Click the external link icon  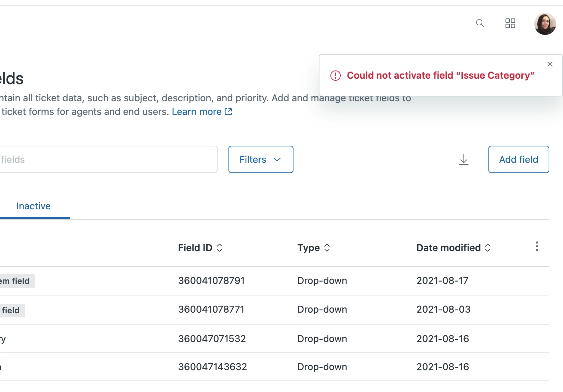click(x=228, y=112)
